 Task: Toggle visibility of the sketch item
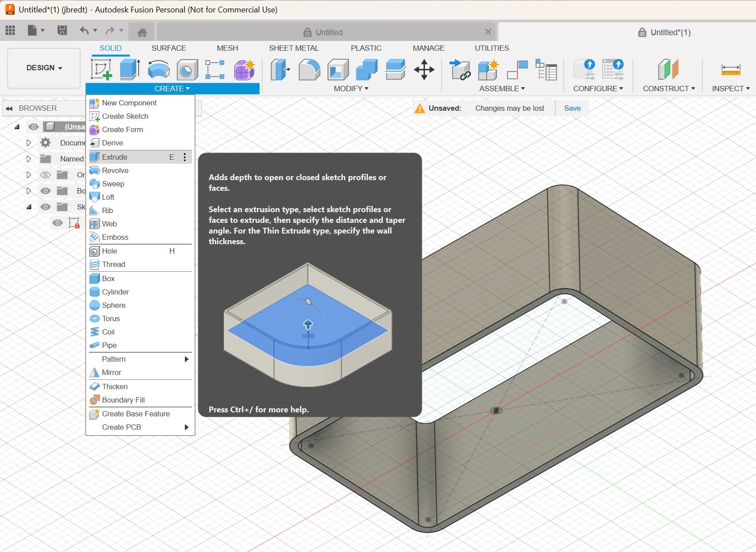[57, 223]
